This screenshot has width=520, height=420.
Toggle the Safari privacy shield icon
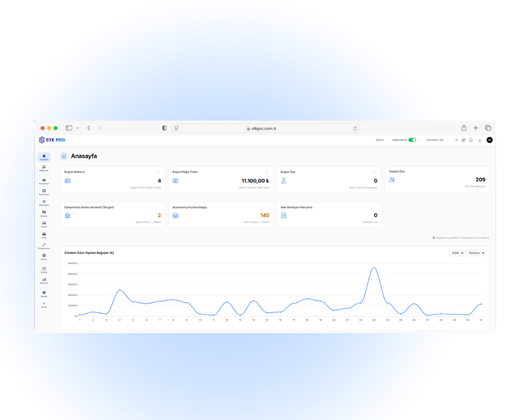[164, 128]
